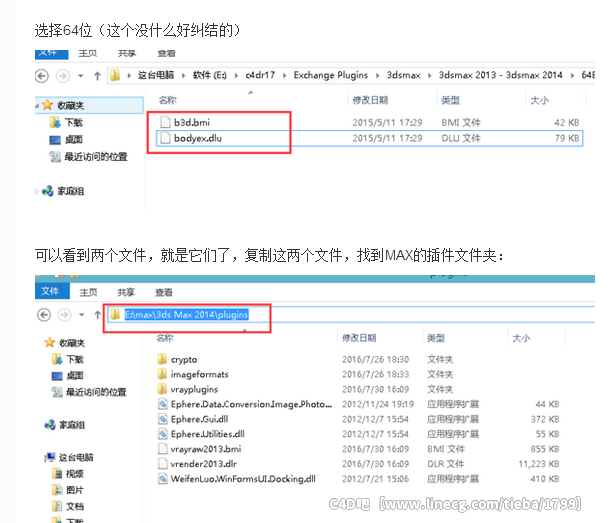This screenshot has width=615, height=523.
Task: Click Up arrow in lower Explorer window
Action: (x=98, y=315)
